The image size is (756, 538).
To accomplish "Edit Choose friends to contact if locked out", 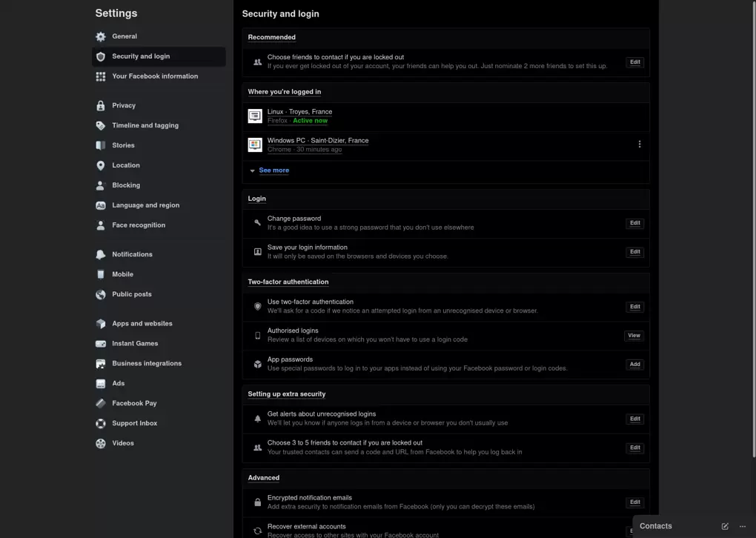I will click(x=635, y=62).
